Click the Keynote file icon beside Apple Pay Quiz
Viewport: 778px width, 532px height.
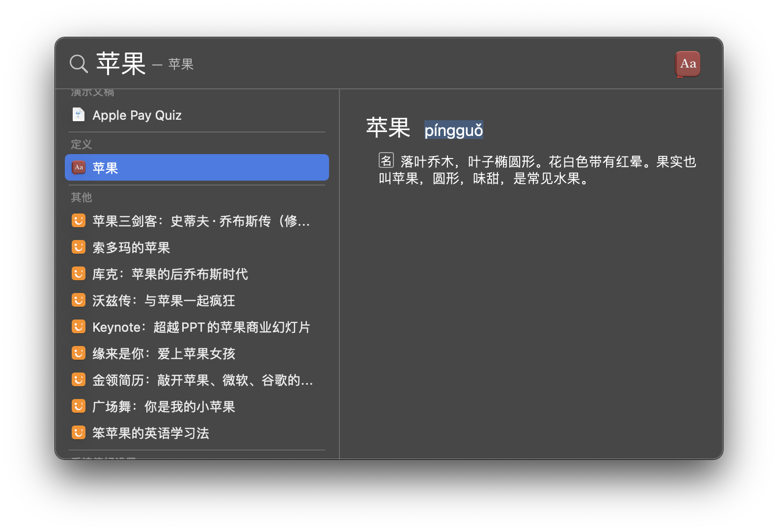[79, 115]
